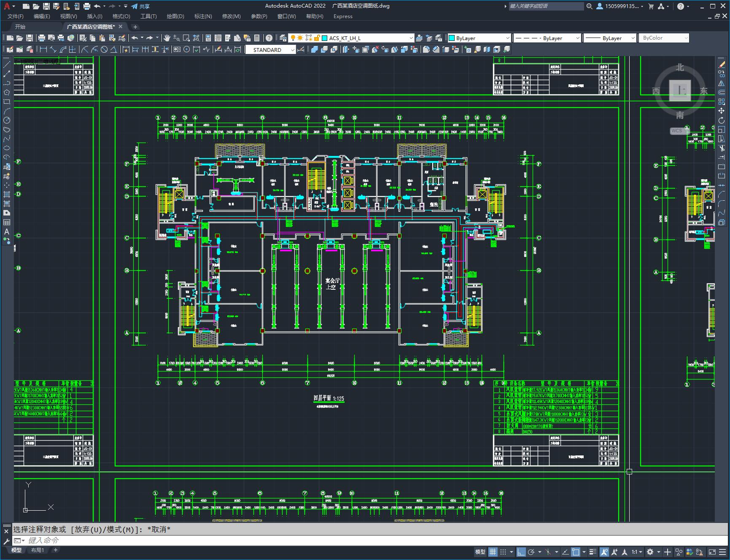The height and width of the screenshot is (560, 730).
Task: Click the Save icon in quick access toolbar
Action: [46, 6]
